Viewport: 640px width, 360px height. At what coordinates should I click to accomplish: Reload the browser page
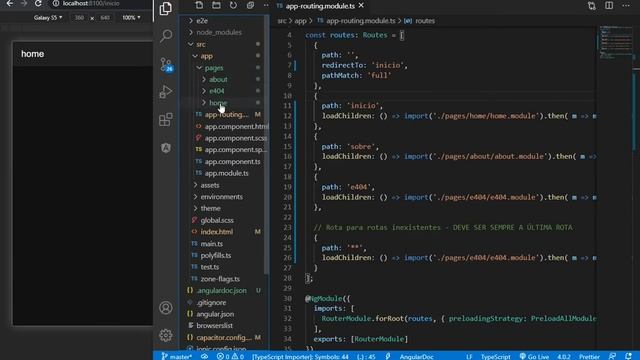(38, 3)
